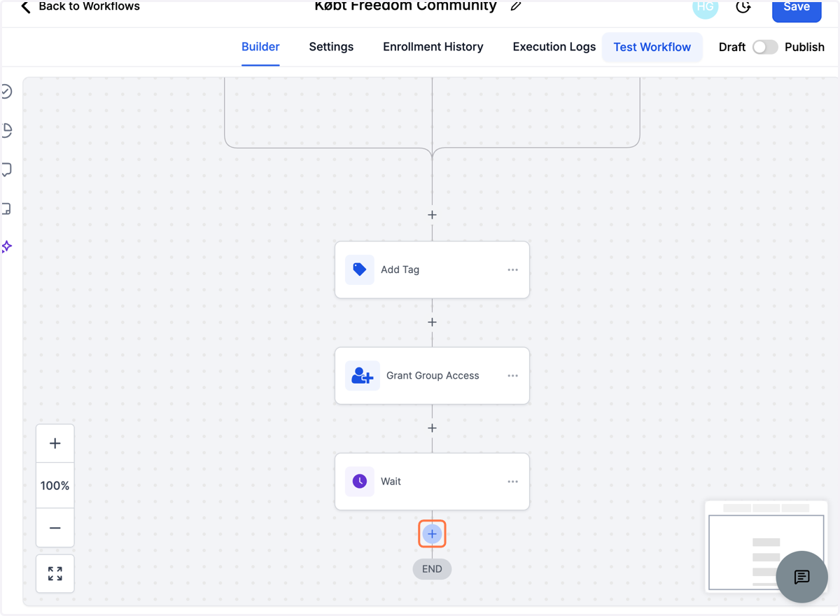Open the Settings tab
The height and width of the screenshot is (616, 840).
click(331, 47)
